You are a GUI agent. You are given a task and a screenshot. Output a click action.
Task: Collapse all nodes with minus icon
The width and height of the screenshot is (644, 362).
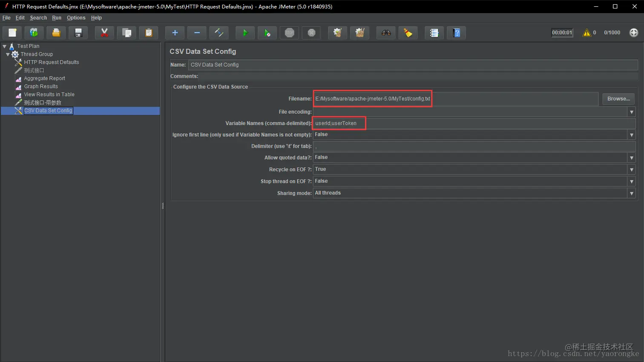pyautogui.click(x=197, y=33)
